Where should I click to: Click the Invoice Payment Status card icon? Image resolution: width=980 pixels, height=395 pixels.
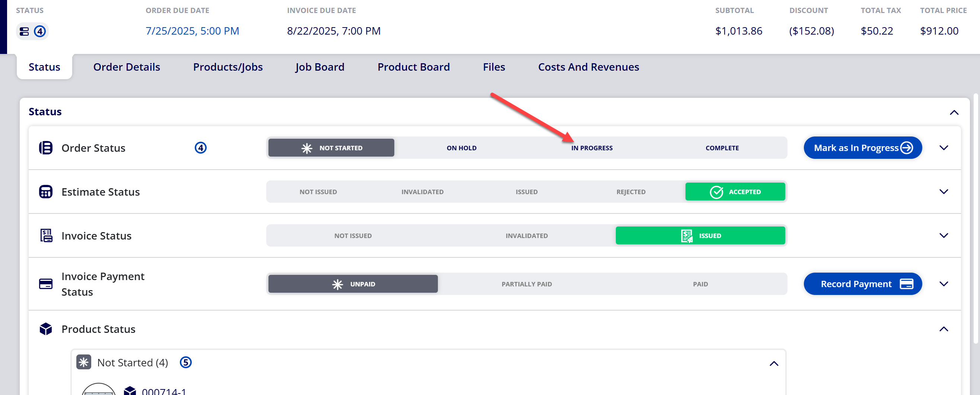pos(46,284)
